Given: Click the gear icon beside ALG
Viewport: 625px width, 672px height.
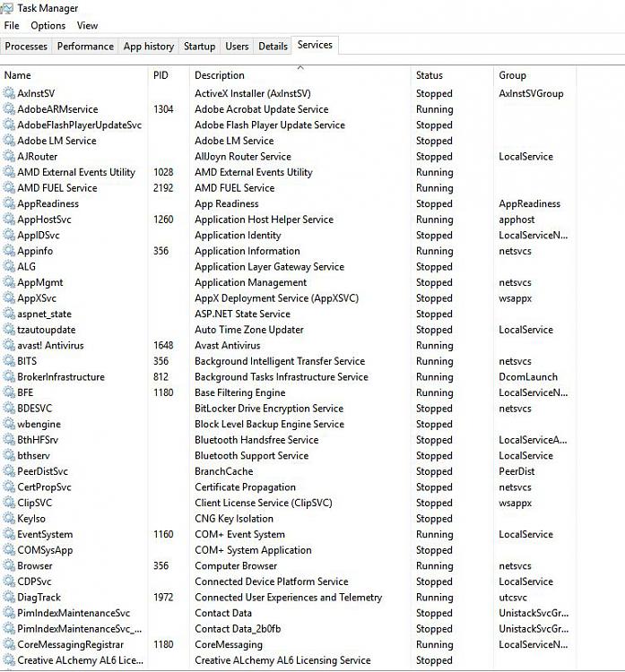Looking at the screenshot, I should tap(9, 267).
